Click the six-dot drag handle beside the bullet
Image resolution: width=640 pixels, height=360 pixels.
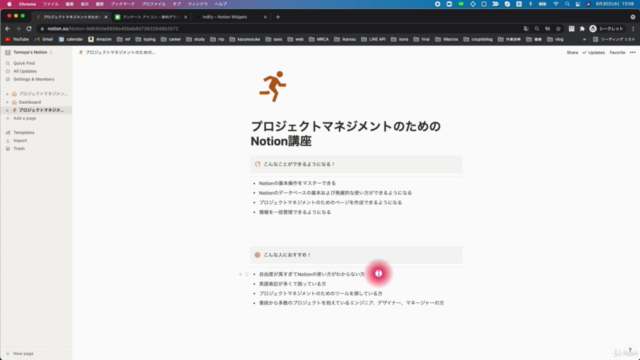pos(247,274)
